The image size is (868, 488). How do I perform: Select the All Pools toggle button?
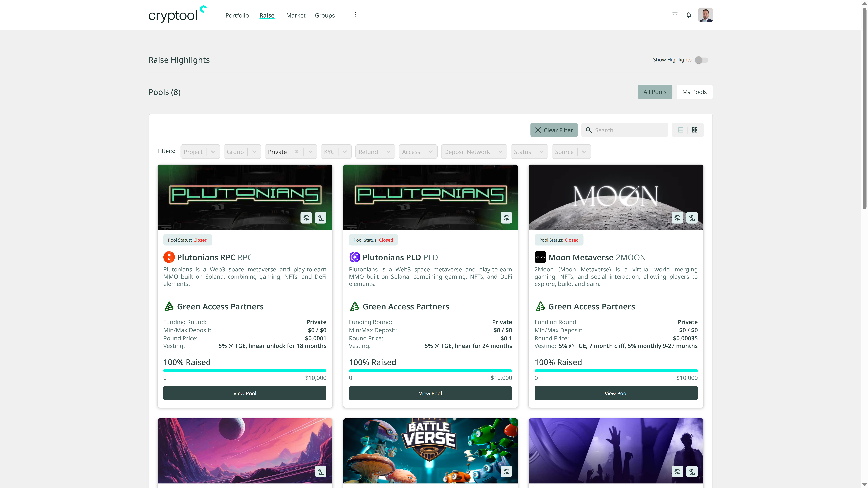tap(655, 92)
